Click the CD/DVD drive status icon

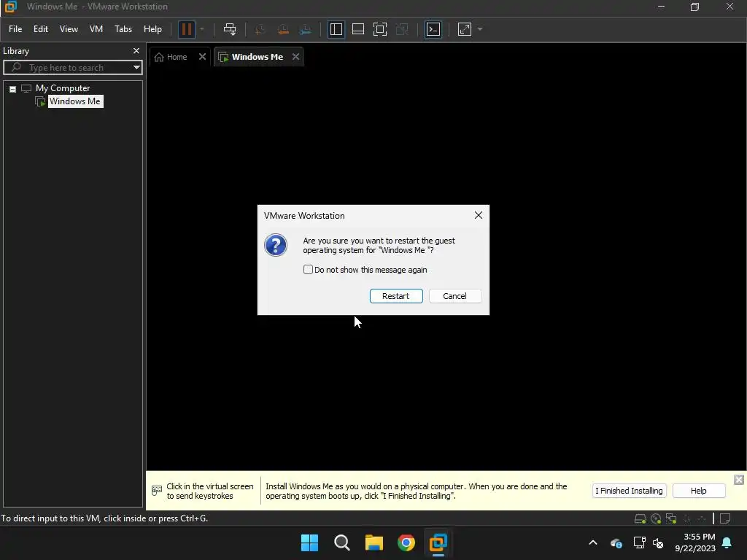tap(656, 518)
